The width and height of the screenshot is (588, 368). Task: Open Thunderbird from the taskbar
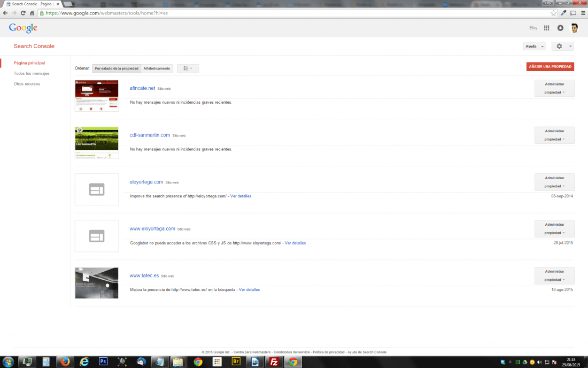141,362
